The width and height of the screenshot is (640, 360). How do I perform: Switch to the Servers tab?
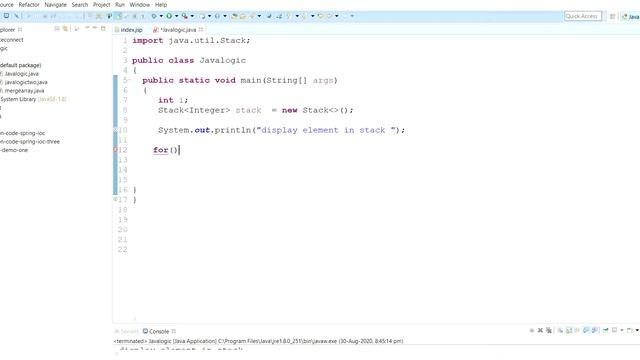(x=127, y=331)
